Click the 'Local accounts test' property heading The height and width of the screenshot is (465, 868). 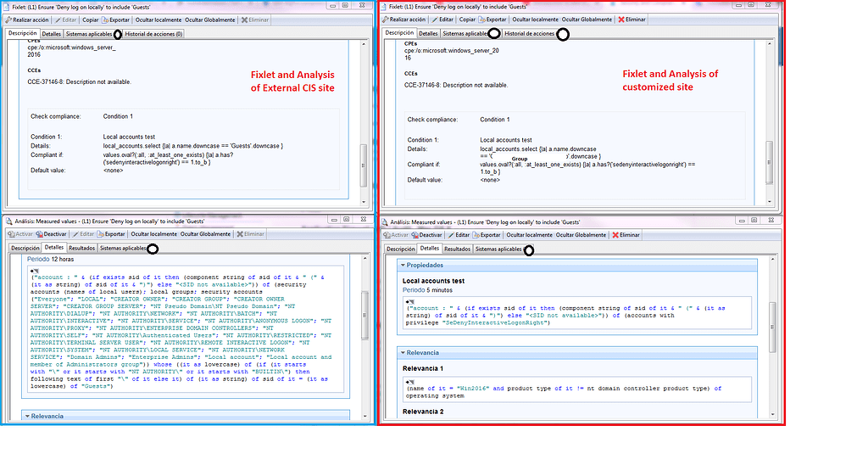tap(433, 281)
